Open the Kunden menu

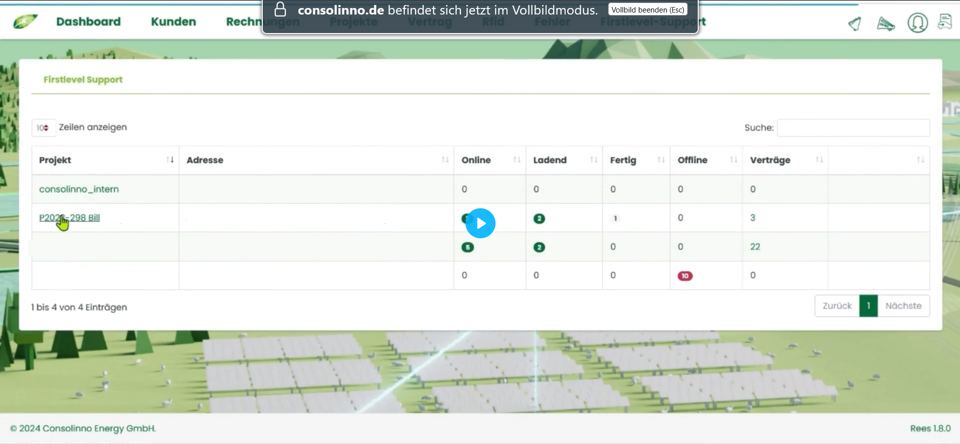(x=173, y=22)
